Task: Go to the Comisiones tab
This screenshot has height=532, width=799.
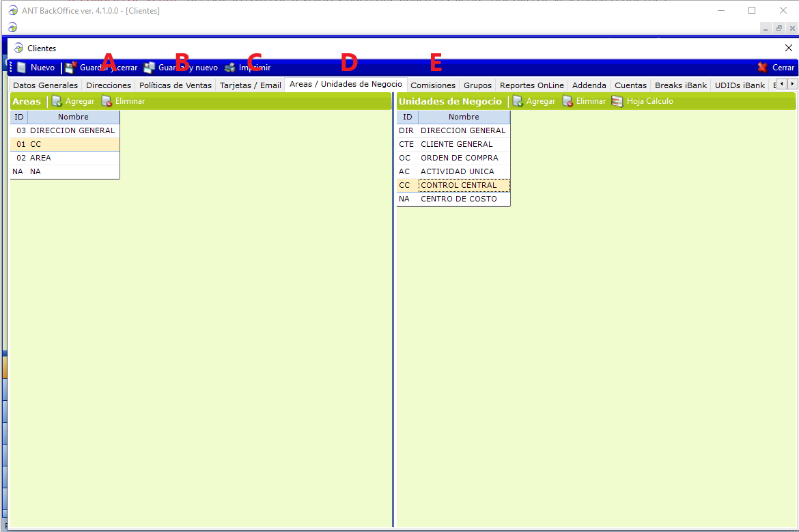Action: (x=433, y=85)
